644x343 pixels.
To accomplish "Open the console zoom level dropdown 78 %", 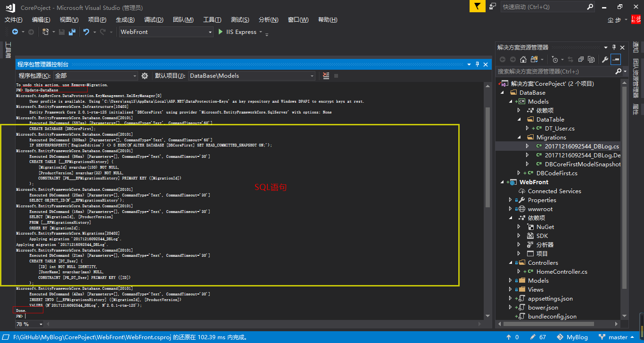I will pyautogui.click(x=30, y=324).
